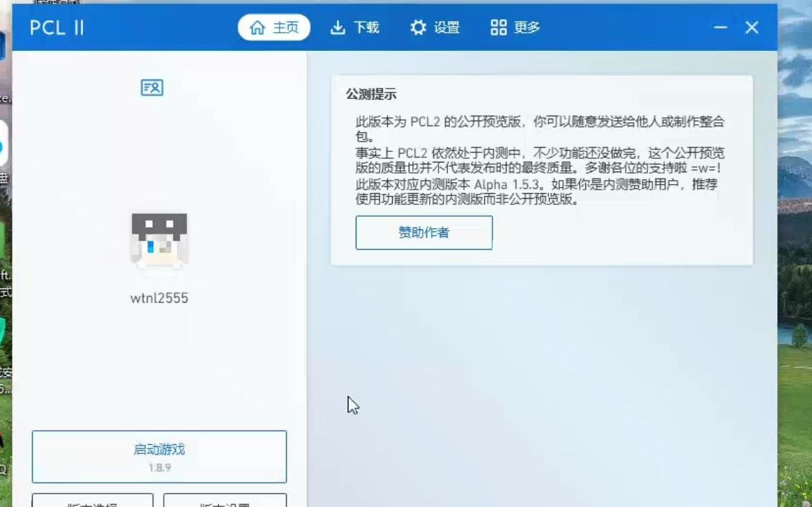Click the wtnl2555 username text
812x507 pixels.
(159, 298)
